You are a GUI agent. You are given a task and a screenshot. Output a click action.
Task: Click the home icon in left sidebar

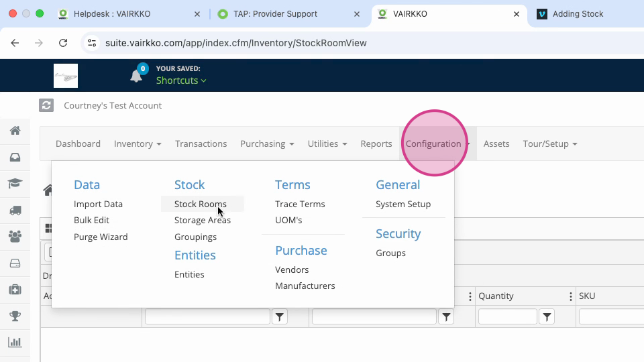[x=15, y=131]
